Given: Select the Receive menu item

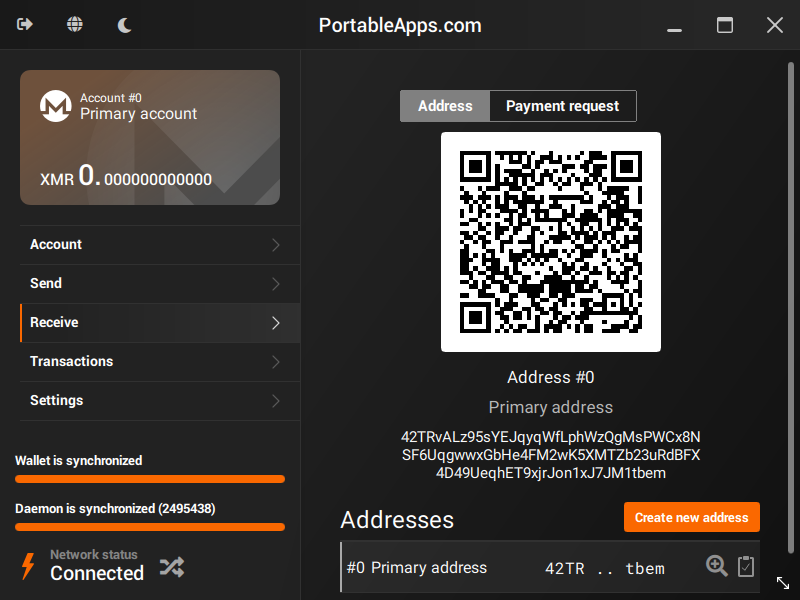Looking at the screenshot, I should [x=54, y=322].
